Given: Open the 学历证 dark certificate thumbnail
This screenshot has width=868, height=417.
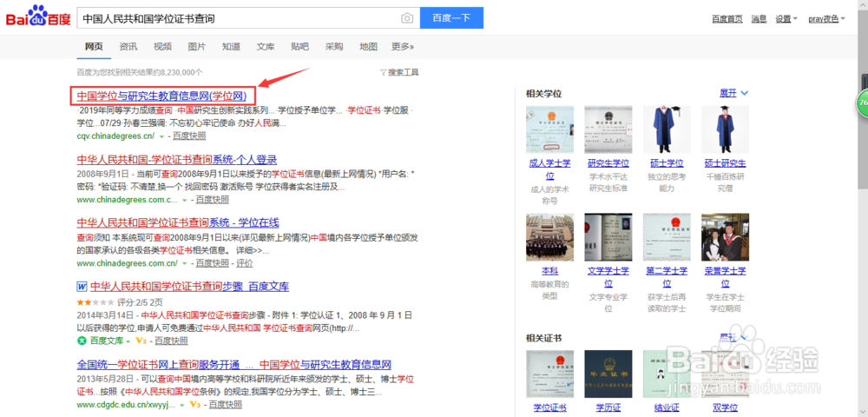Looking at the screenshot, I should coord(608,374).
